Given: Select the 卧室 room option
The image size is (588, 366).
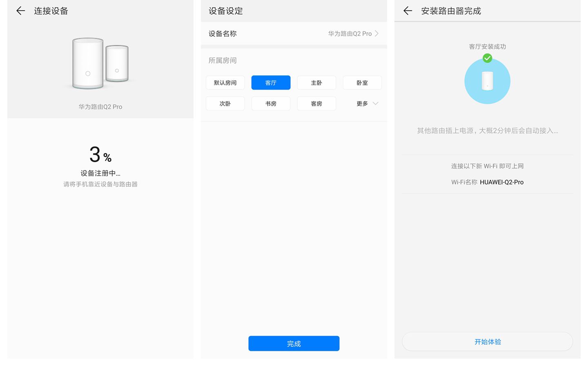Looking at the screenshot, I should click(x=362, y=83).
